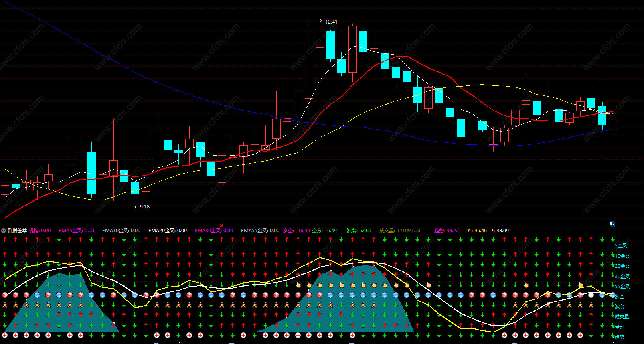
Task: Click the K: 45.46 value
Action: [477, 231]
